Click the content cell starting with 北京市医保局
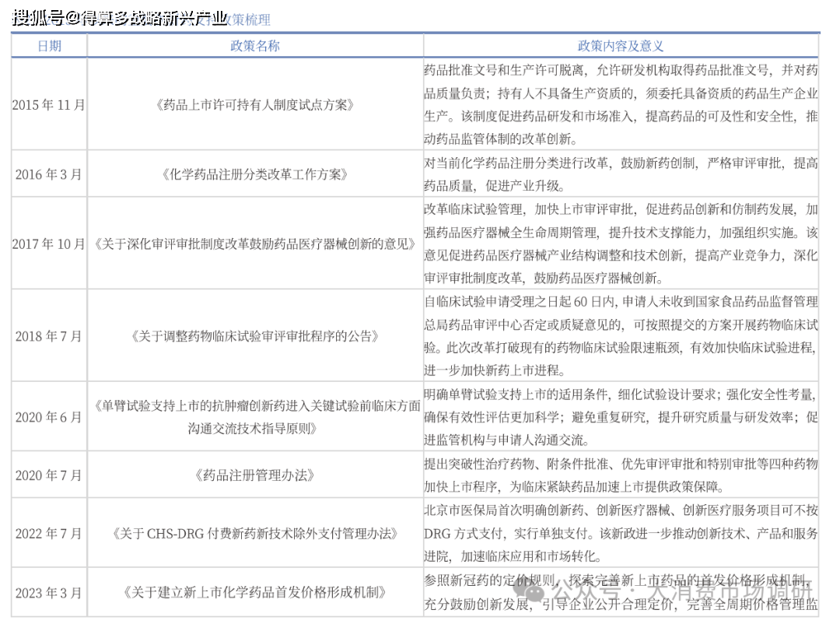 coord(620,534)
